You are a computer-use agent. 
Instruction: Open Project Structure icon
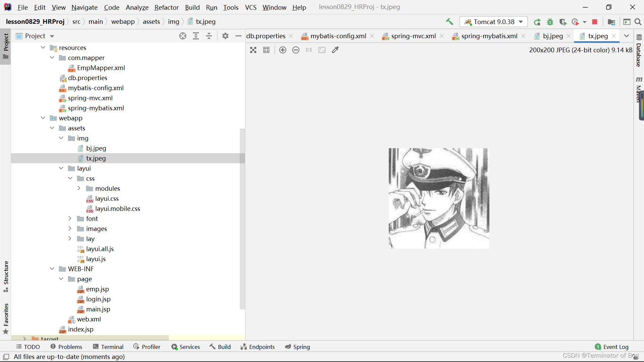(611, 22)
